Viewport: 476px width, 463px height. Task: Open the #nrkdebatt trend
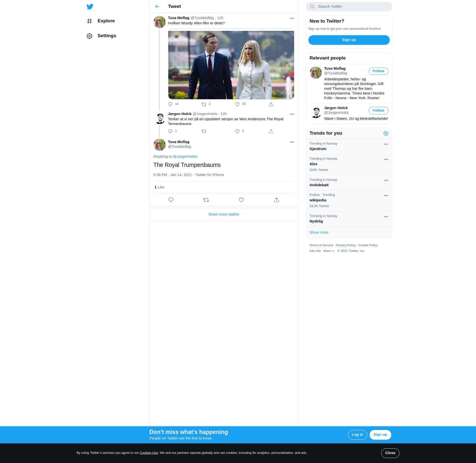point(349,183)
